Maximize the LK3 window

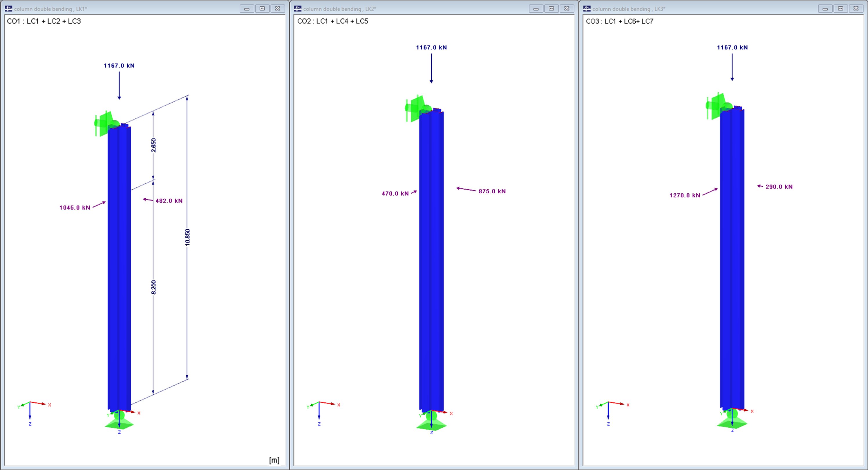click(841, 8)
